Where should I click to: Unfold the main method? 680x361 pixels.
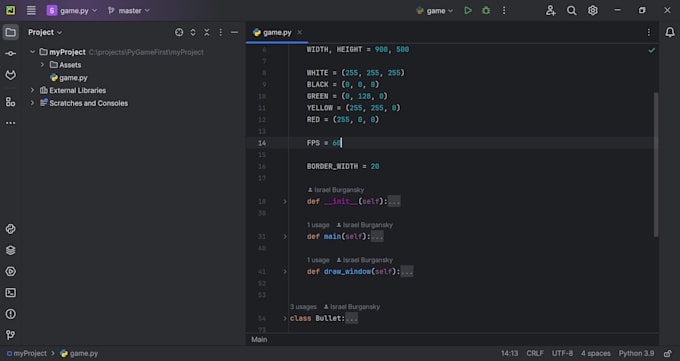[285, 237]
